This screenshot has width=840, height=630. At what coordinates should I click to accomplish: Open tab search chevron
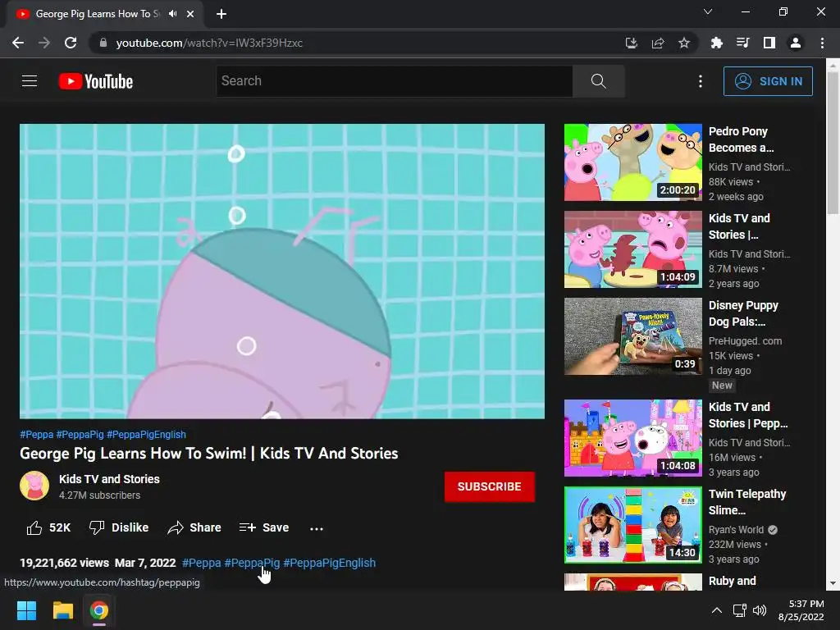(x=708, y=11)
